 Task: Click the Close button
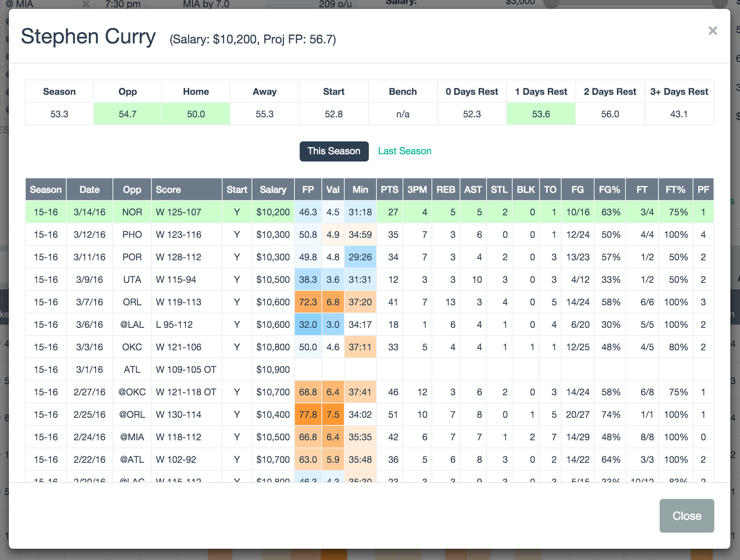coord(686,515)
